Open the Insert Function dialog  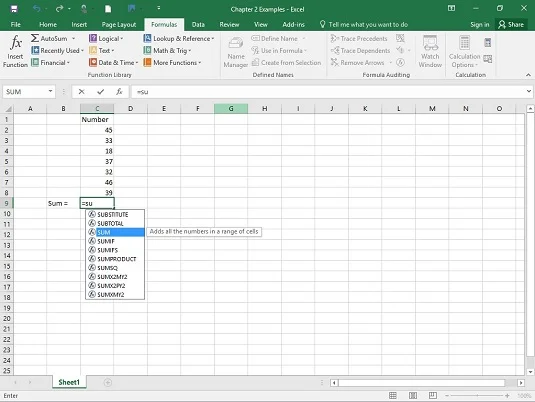point(15,51)
